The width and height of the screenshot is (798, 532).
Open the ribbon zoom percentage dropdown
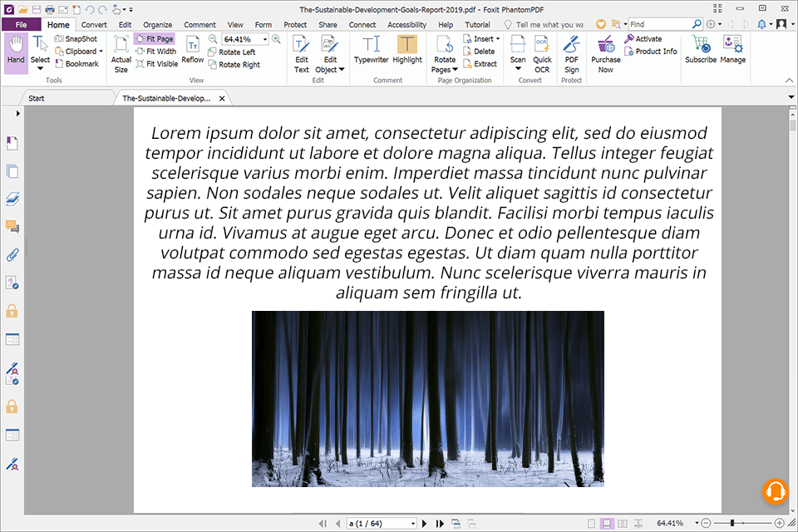[x=265, y=39]
